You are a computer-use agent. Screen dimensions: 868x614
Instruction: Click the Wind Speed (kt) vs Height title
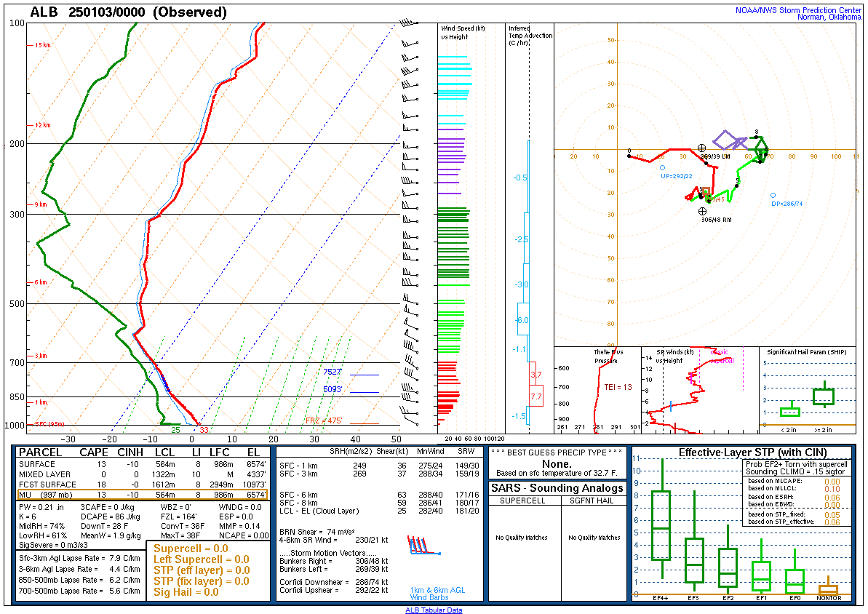[463, 33]
